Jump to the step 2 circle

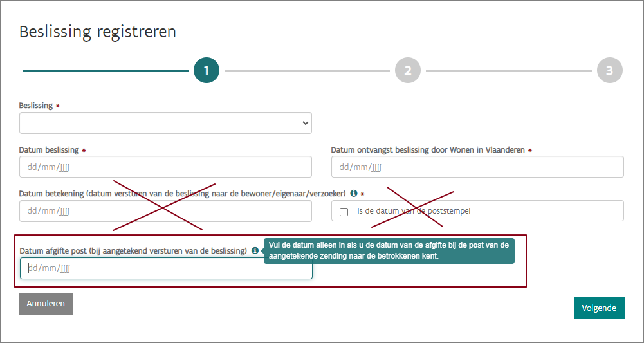click(408, 70)
